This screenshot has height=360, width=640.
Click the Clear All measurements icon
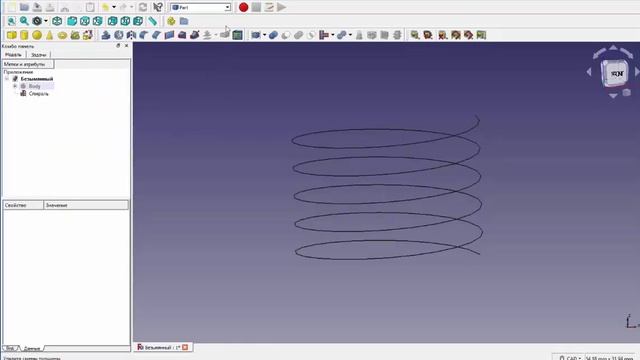[x=442, y=35]
